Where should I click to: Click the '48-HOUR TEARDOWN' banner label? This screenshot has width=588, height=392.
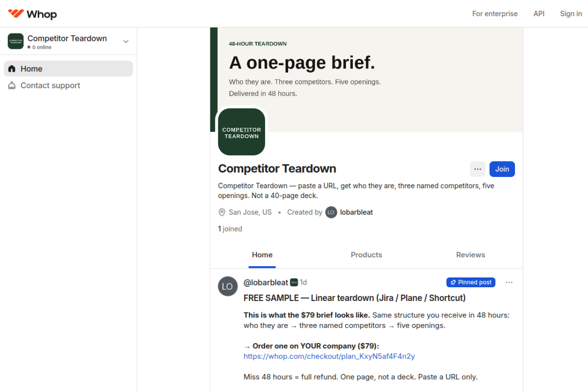pyautogui.click(x=258, y=44)
